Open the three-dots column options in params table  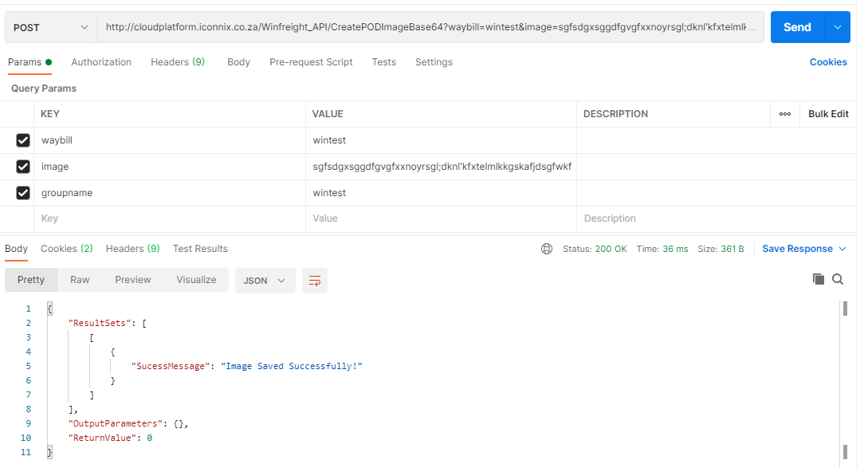[x=785, y=114]
